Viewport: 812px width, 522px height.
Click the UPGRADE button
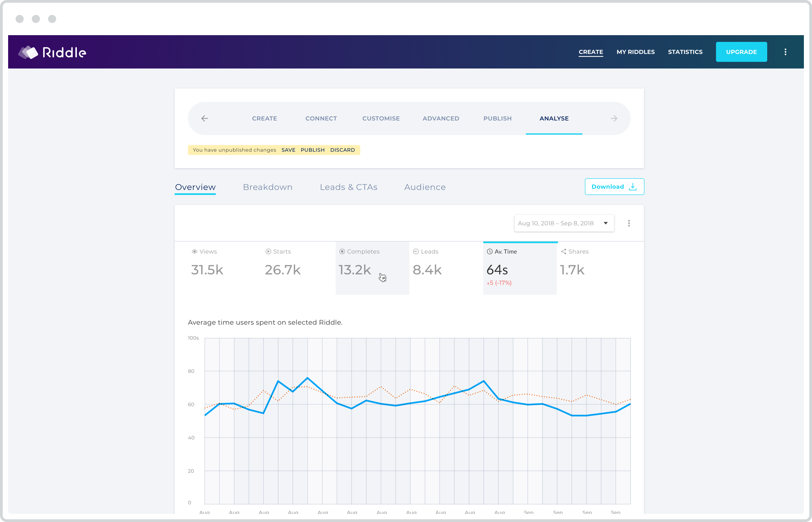point(741,52)
